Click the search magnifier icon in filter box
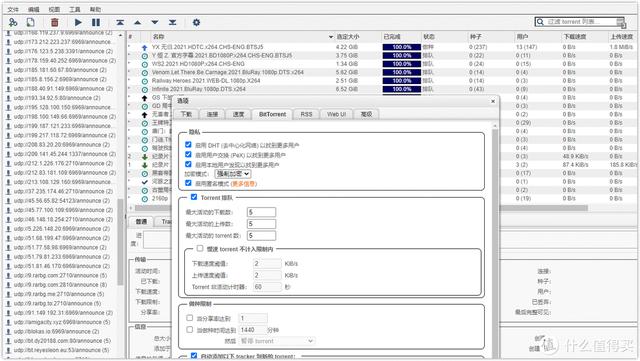640x361 pixels. pos(540,22)
